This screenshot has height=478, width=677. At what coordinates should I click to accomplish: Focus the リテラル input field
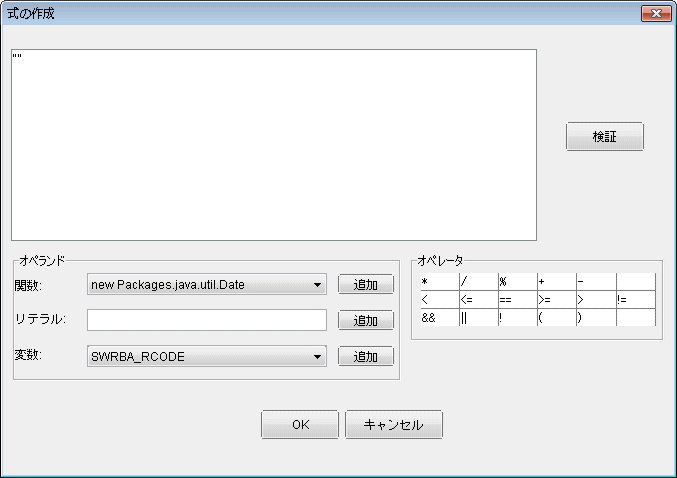[207, 320]
